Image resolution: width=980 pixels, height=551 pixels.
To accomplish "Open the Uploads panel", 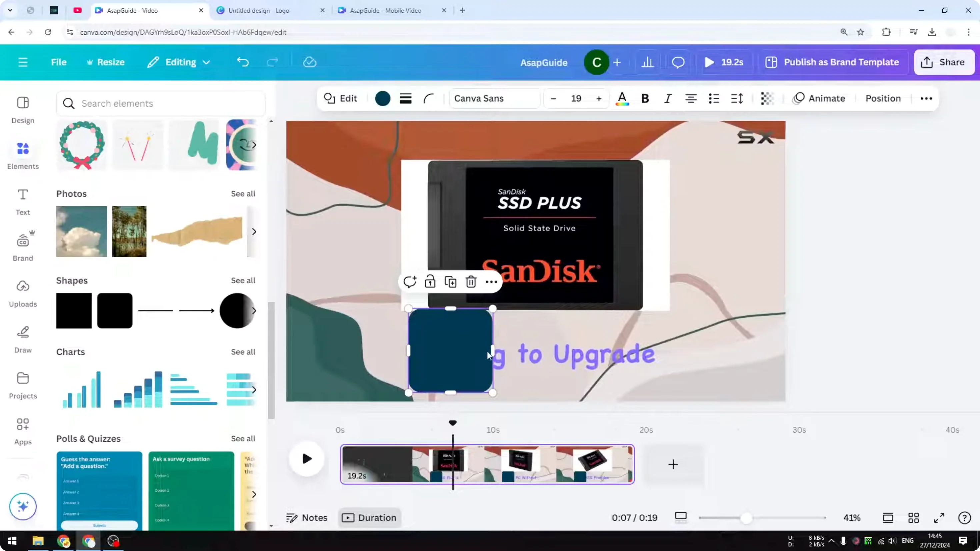I will pyautogui.click(x=22, y=293).
